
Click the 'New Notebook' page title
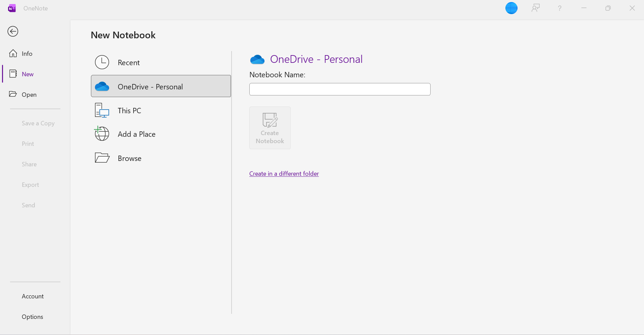click(123, 35)
